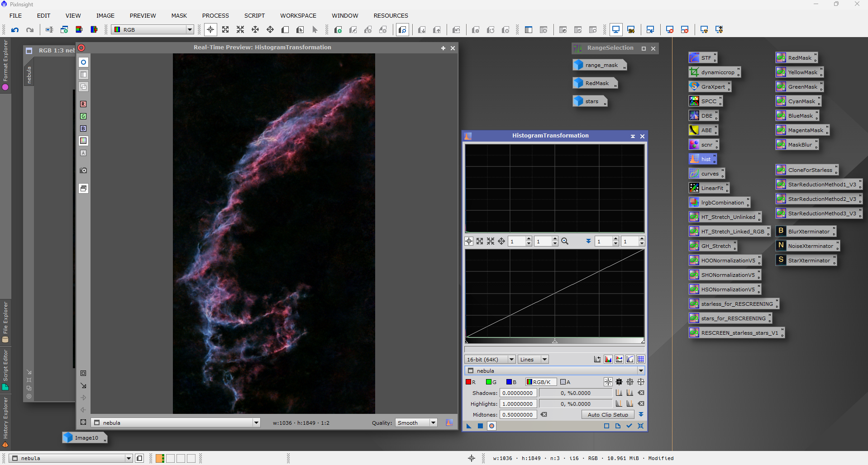This screenshot has height=465, width=868.
Task: Click the midtones slider triangle handle
Action: pyautogui.click(x=555, y=341)
